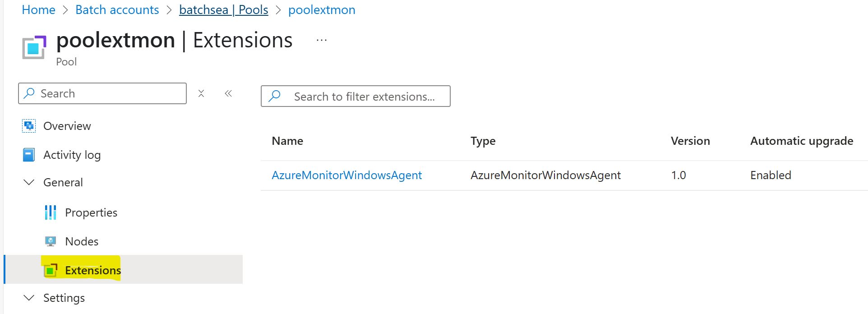Open the more options ellipsis menu
This screenshot has height=314, width=868.
[x=322, y=40]
